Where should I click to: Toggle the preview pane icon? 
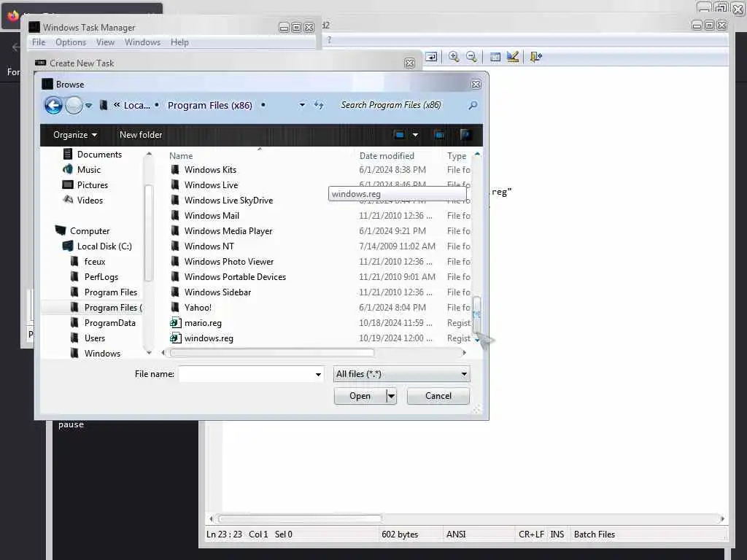click(439, 135)
